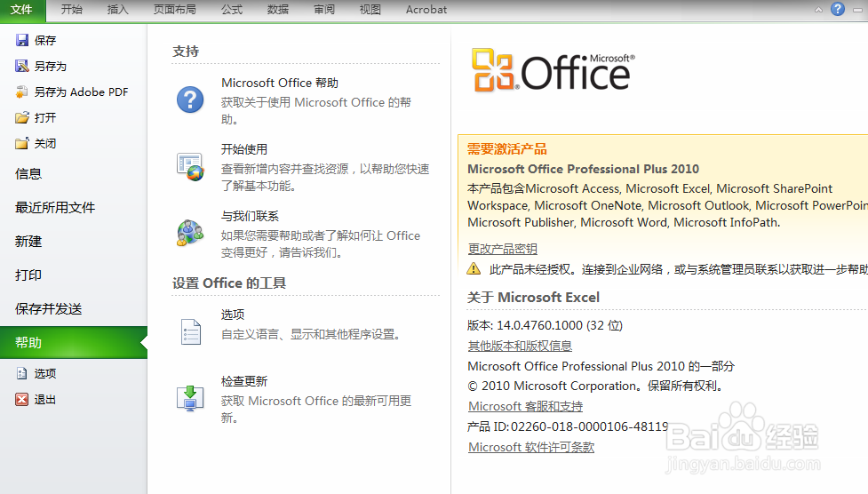The width and height of the screenshot is (868, 494).
Task: Click the Close file icon
Action: [x=22, y=143]
